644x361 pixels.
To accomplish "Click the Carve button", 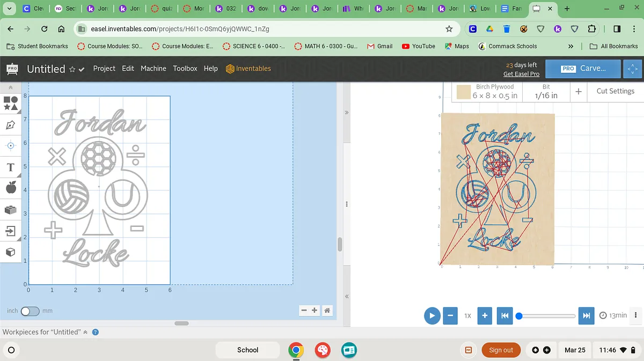I will [x=583, y=69].
